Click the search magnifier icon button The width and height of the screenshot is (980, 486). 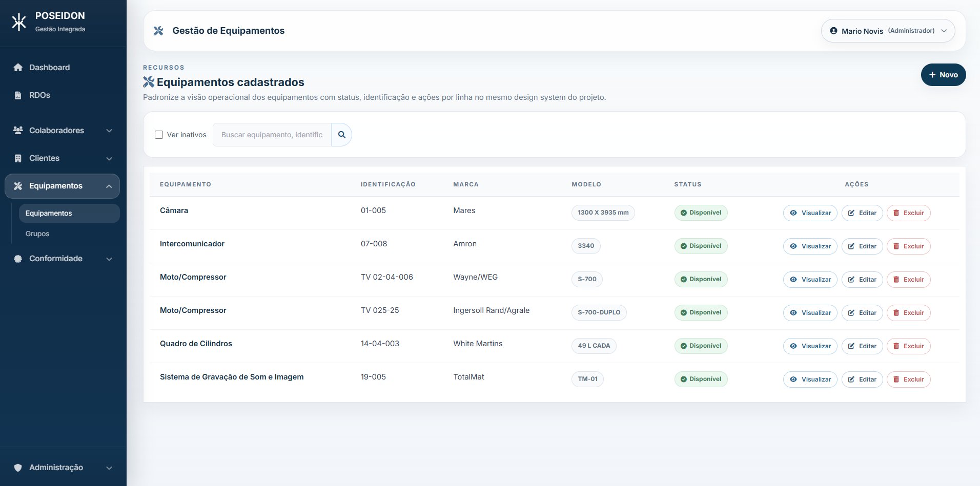click(342, 135)
